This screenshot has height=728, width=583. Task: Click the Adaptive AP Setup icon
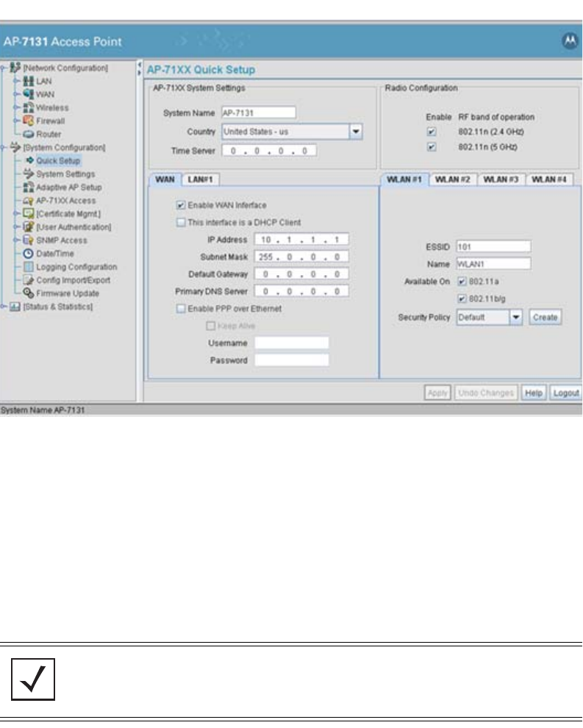pyautogui.click(x=29, y=187)
